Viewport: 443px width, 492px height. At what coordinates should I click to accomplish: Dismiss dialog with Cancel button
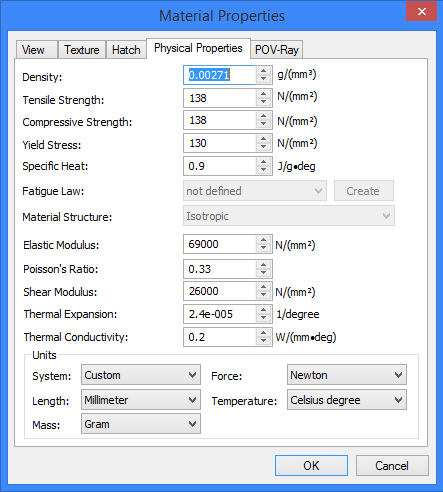click(392, 466)
